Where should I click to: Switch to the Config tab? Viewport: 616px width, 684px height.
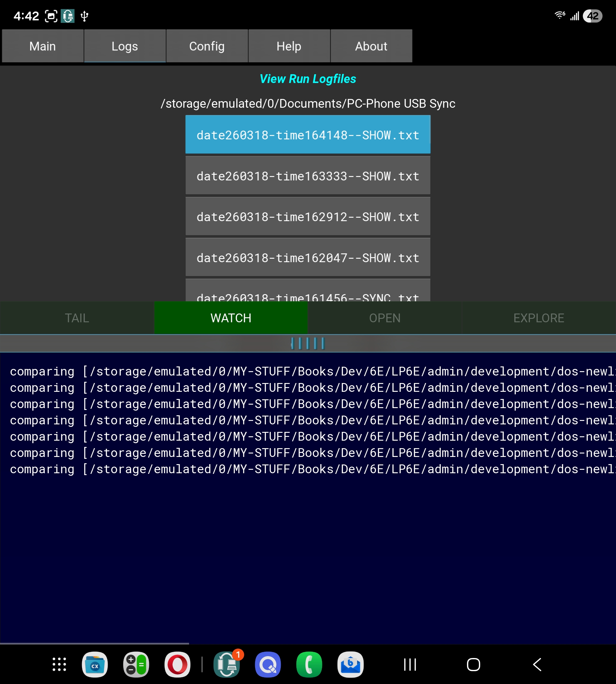[207, 46]
